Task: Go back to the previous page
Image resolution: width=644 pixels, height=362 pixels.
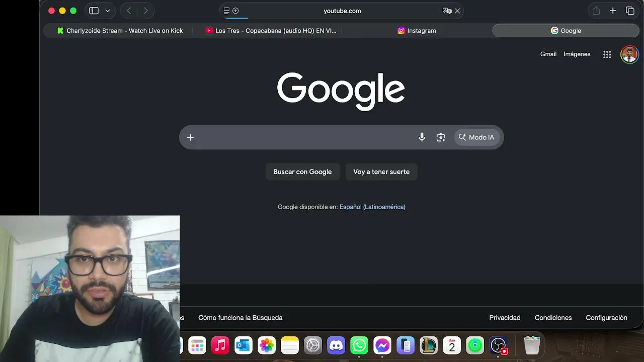Action: pos(129,11)
